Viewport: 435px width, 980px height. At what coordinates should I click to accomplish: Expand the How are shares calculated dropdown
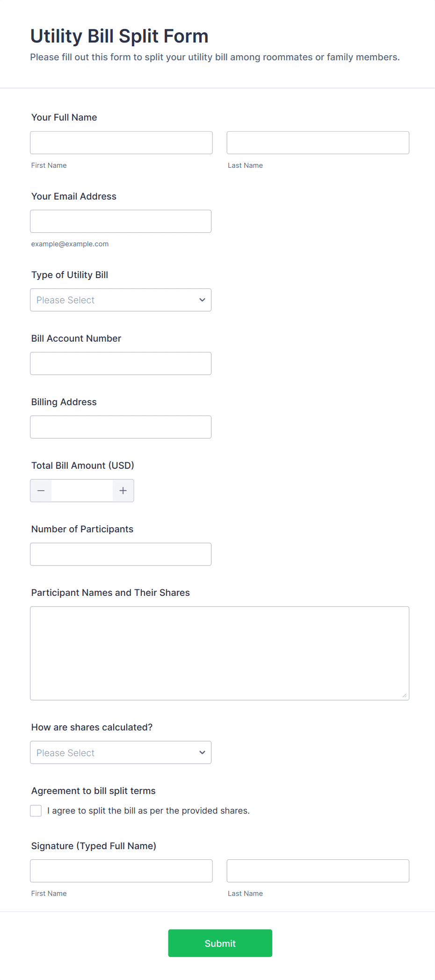tap(121, 752)
